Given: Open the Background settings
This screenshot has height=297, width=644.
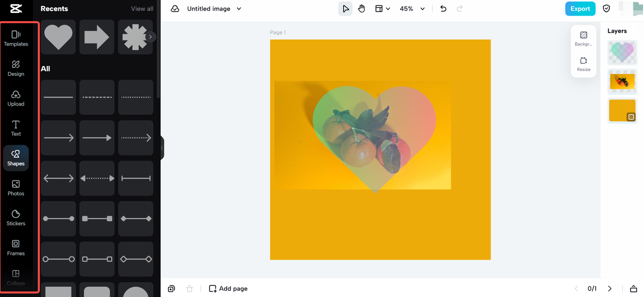Looking at the screenshot, I should (x=584, y=39).
